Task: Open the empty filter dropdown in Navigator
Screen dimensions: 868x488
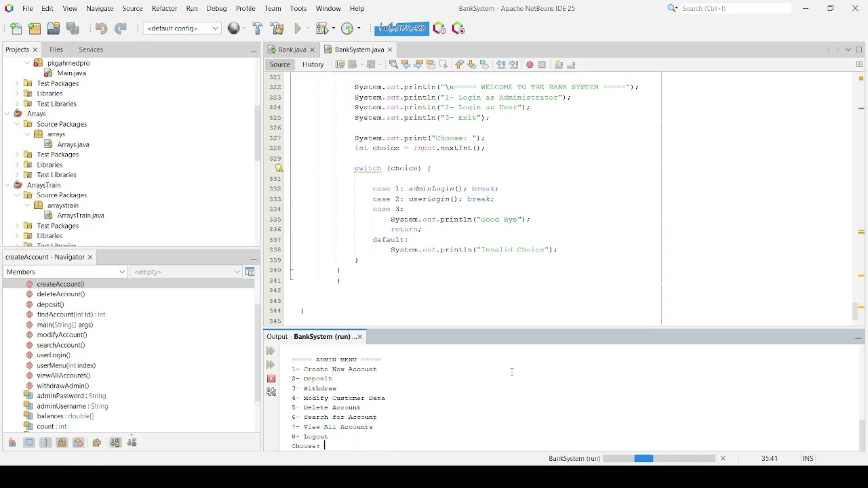Action: (186, 272)
